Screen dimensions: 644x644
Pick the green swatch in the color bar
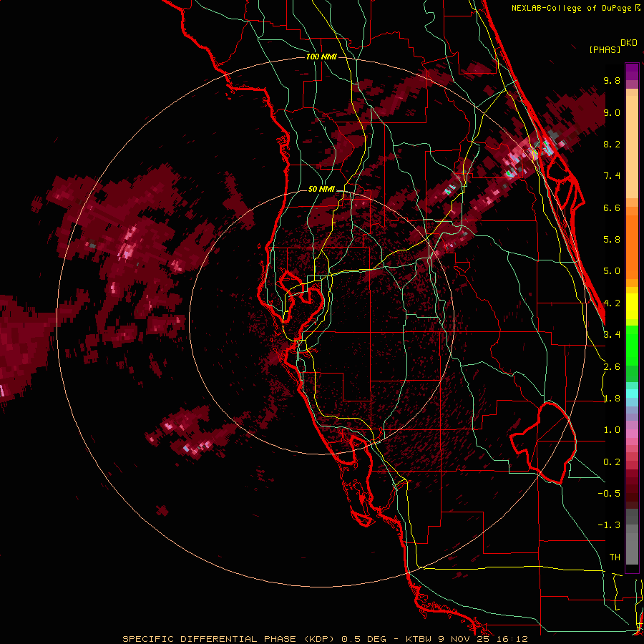pyautogui.click(x=632, y=345)
